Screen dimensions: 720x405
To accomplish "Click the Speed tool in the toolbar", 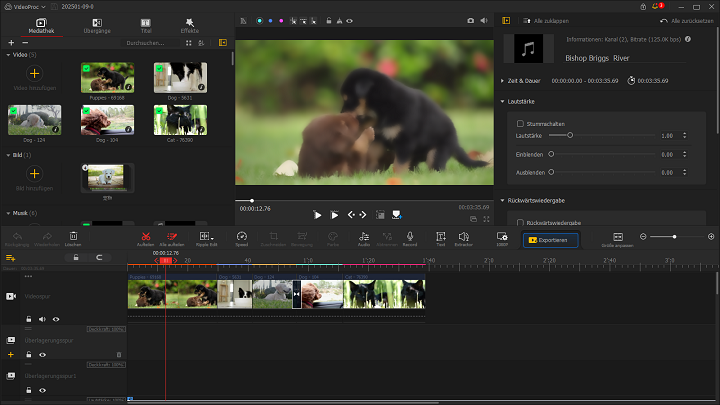I will point(241,237).
